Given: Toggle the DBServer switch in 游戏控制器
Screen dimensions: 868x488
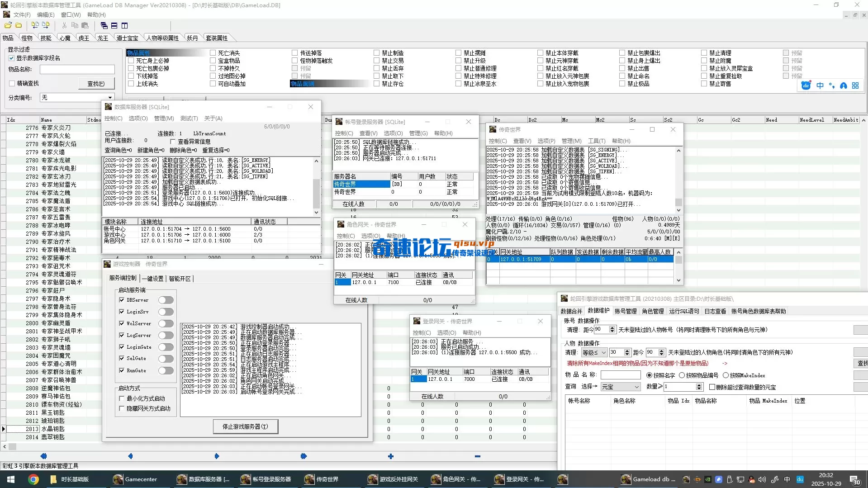Looking at the screenshot, I should coord(166,299).
